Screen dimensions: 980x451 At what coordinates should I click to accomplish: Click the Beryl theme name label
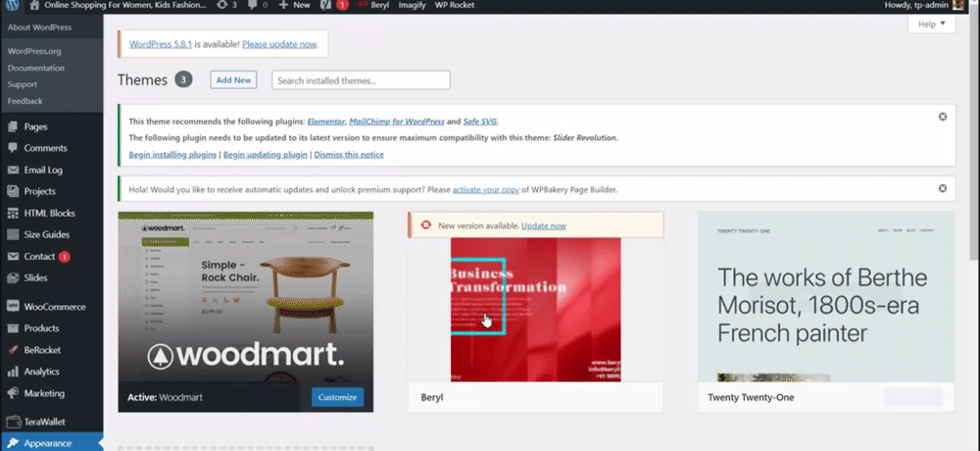click(432, 397)
